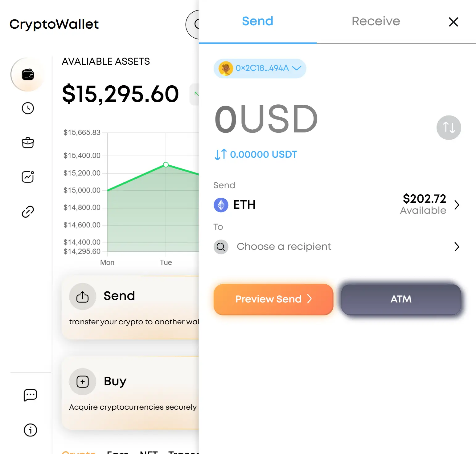The height and width of the screenshot is (454, 476).
Task: Open the chart analytics sidebar icon
Action: 28,177
